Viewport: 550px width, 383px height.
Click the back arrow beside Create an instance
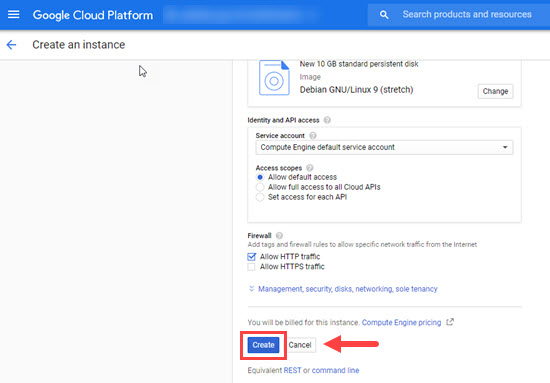(11, 45)
